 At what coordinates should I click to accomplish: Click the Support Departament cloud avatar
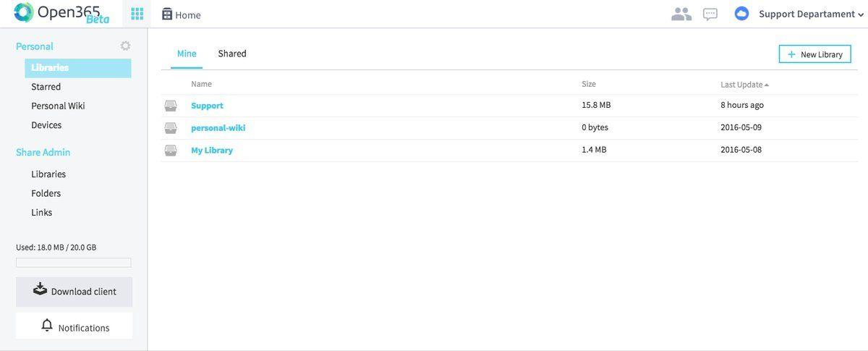click(741, 14)
